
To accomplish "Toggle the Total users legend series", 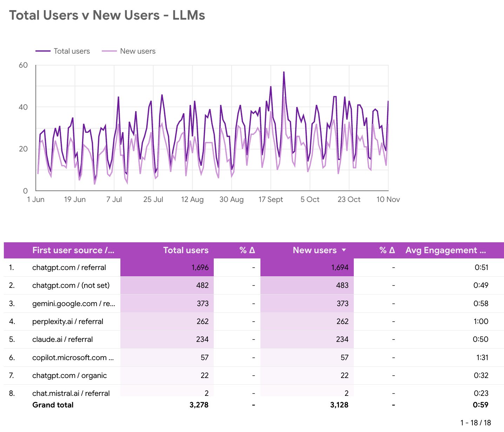I will pos(63,51).
